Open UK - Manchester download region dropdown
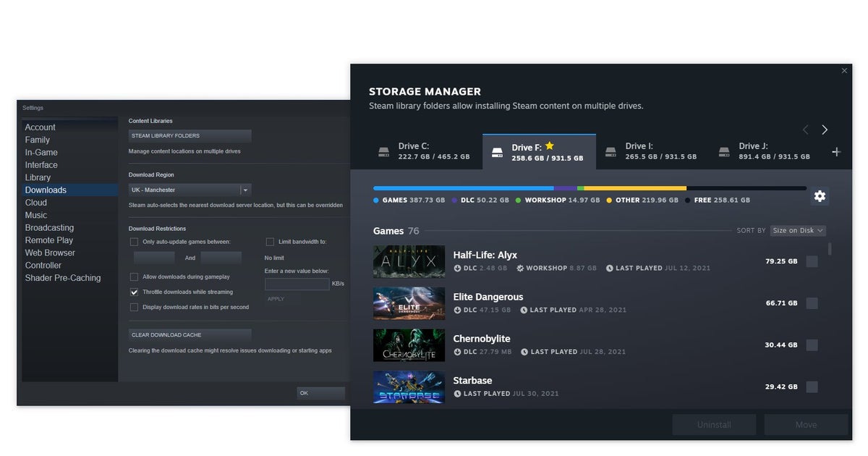Screen dimensions: 868x456 point(190,190)
